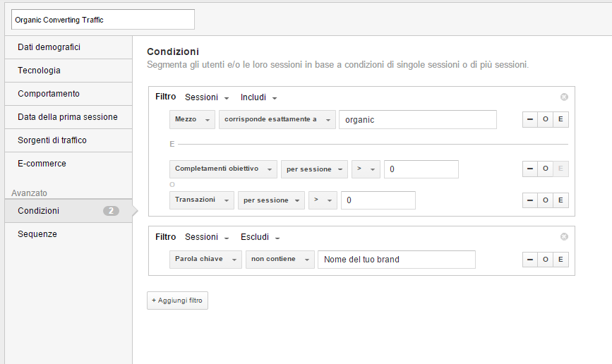This screenshot has height=364, width=612.
Task: Click minus button on the Mezzo condition row
Action: [529, 120]
